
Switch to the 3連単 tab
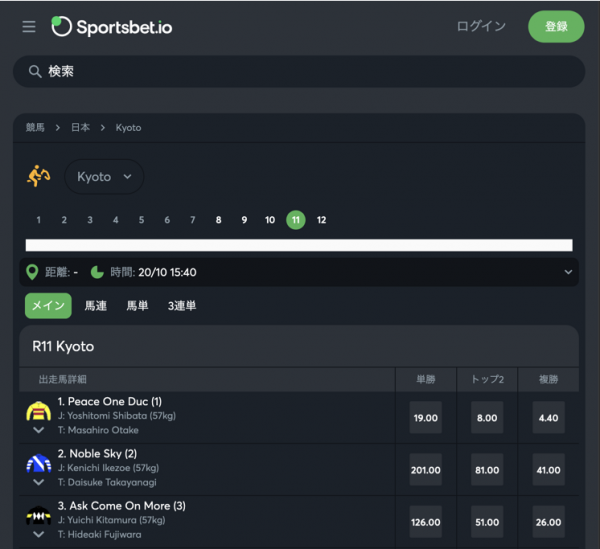(182, 306)
